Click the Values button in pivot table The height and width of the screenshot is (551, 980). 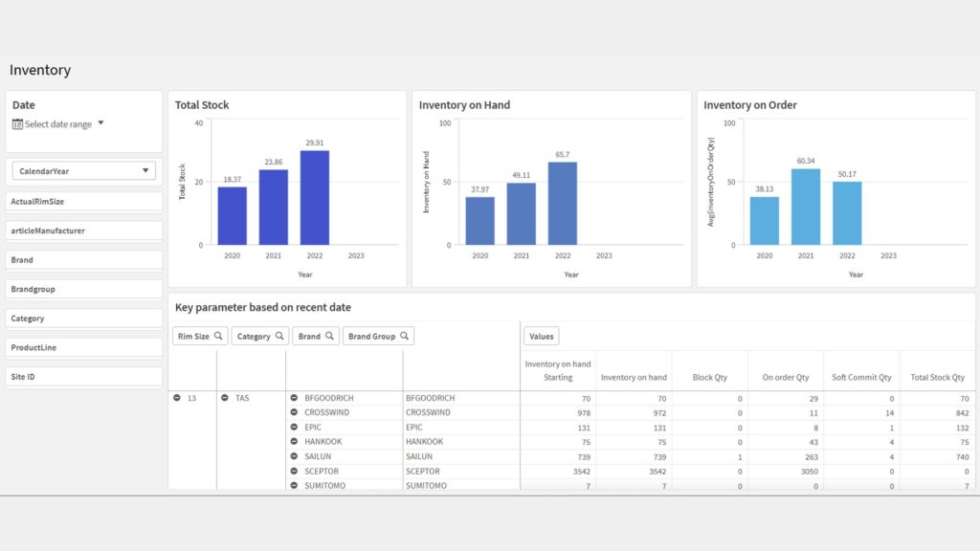541,337
